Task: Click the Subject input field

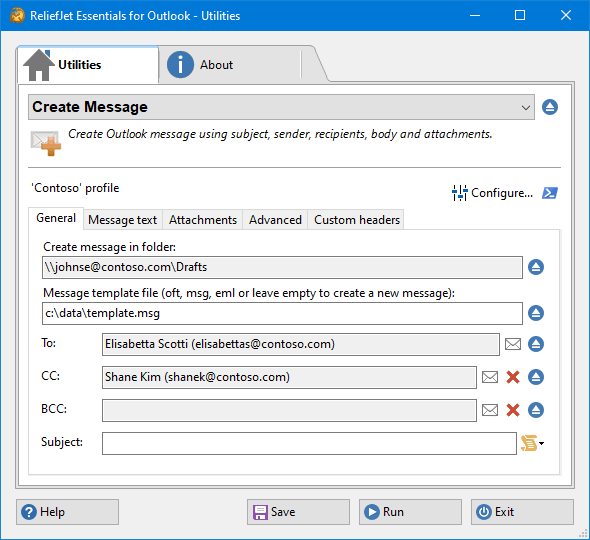Action: pyautogui.click(x=309, y=444)
